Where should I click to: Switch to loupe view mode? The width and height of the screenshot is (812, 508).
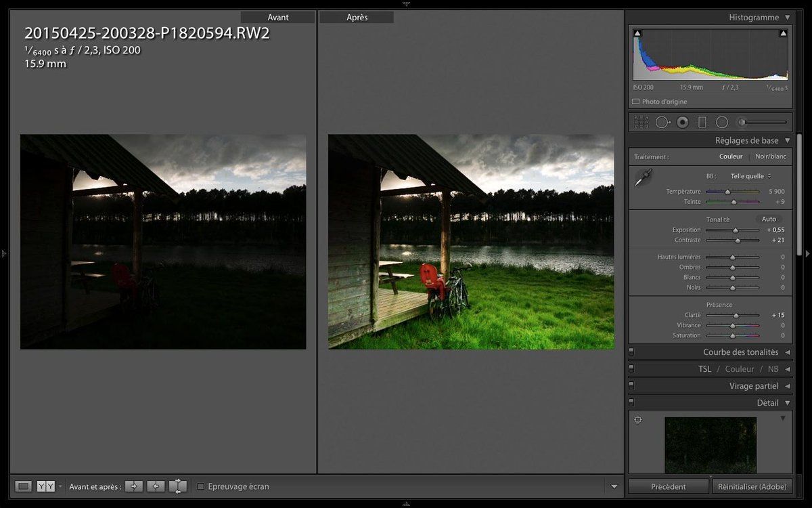[x=24, y=486]
